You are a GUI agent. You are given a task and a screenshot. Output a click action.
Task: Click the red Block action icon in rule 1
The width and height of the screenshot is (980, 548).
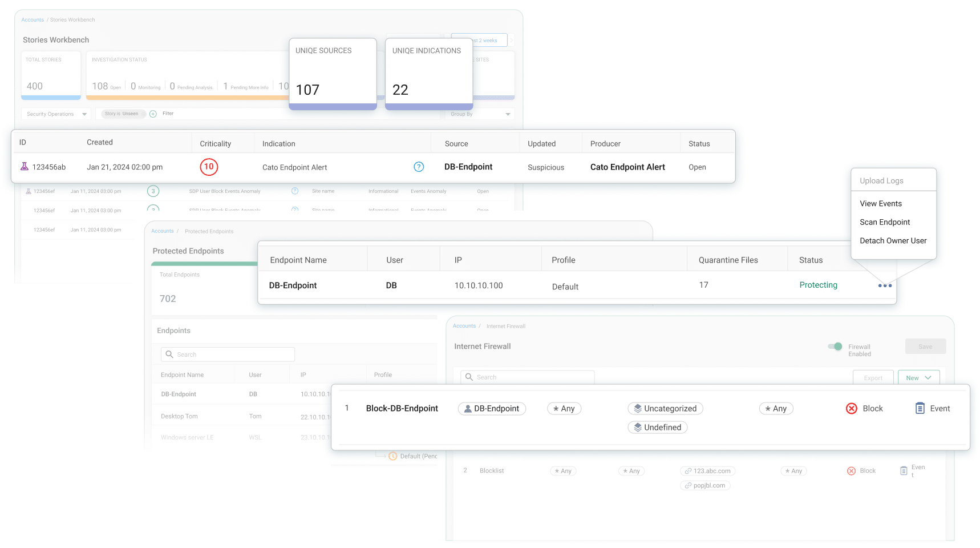pyautogui.click(x=852, y=408)
